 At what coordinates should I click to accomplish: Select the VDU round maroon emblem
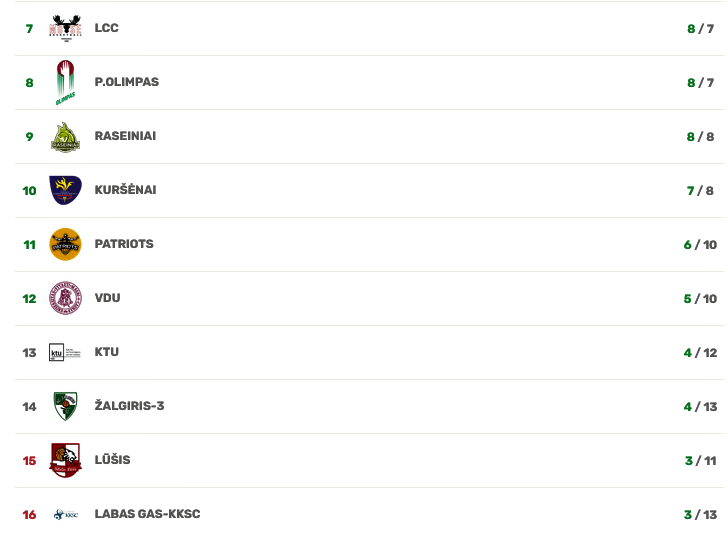[x=65, y=298]
